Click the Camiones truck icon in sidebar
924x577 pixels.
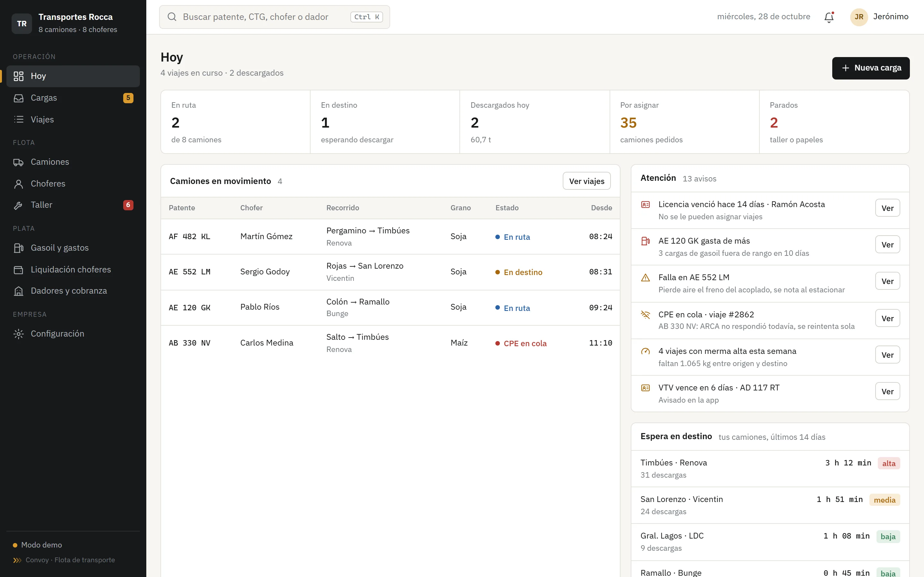pyautogui.click(x=18, y=162)
